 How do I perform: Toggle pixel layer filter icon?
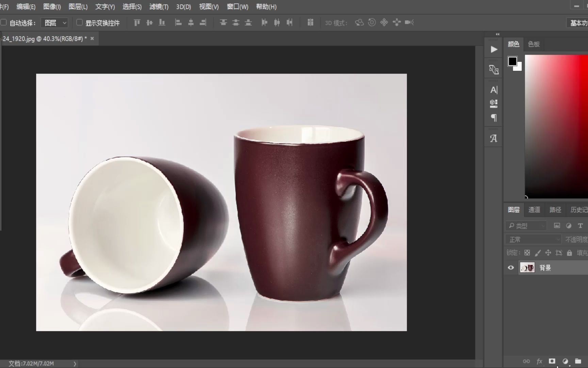557,226
